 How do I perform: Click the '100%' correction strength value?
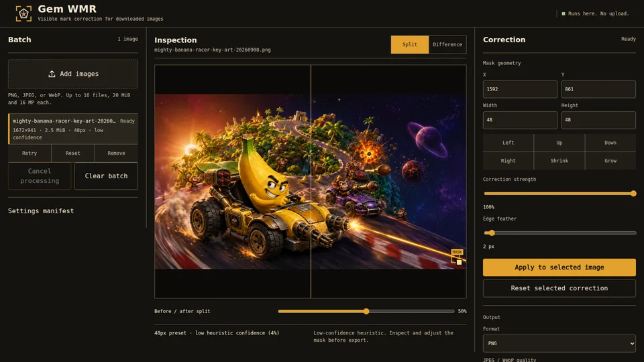pos(489,207)
